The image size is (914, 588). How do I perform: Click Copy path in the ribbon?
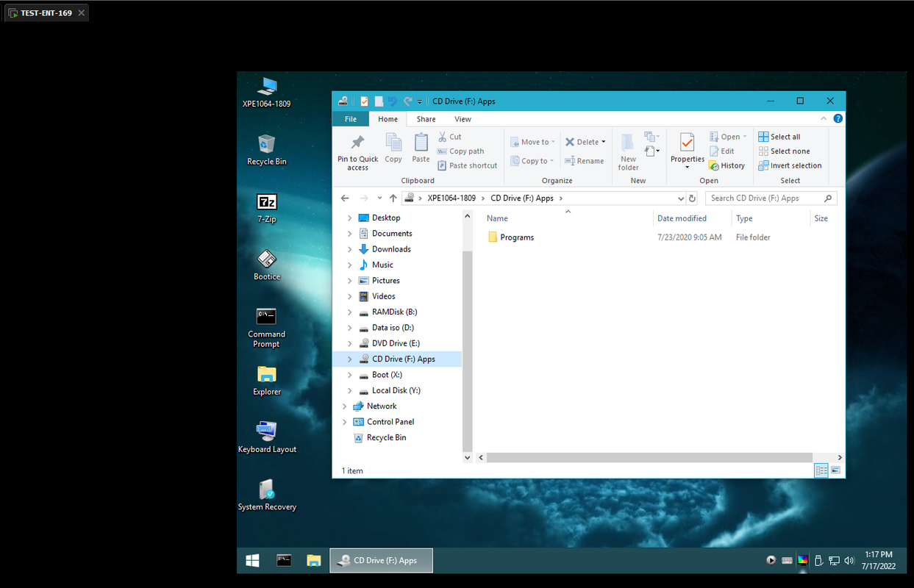461,151
